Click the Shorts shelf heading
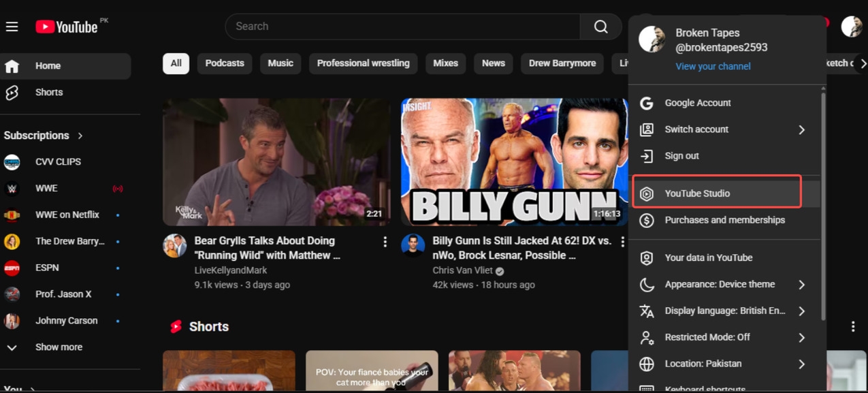The height and width of the screenshot is (393, 868). coord(209,327)
